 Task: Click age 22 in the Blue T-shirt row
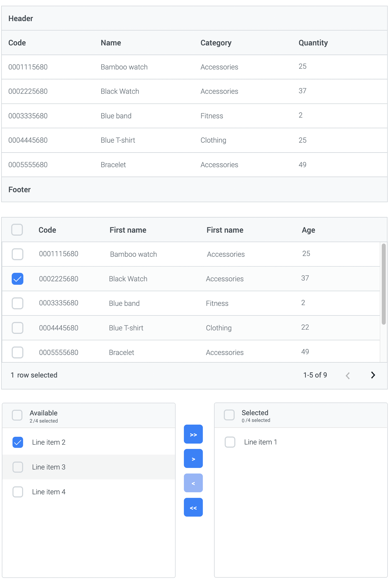point(305,327)
